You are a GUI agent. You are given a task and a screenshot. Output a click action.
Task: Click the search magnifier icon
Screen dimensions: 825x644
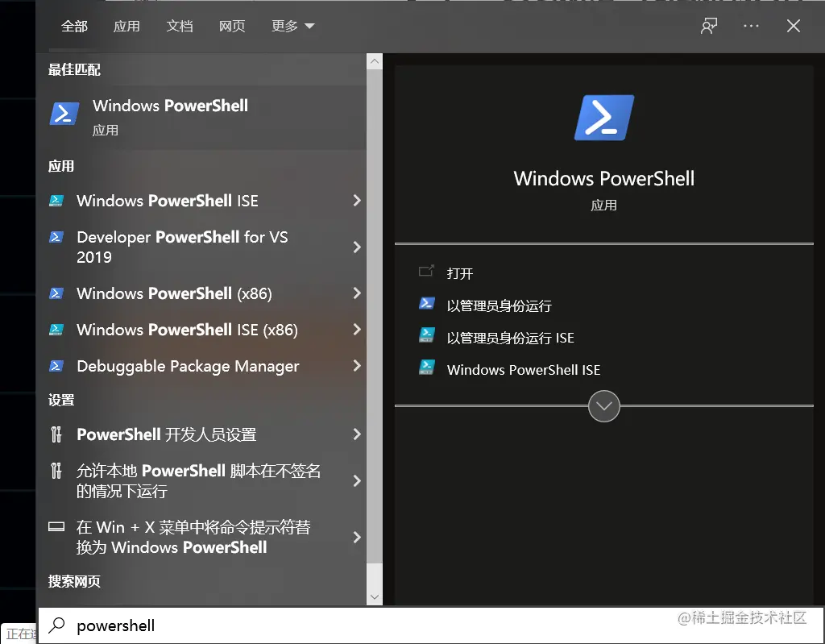point(56,625)
